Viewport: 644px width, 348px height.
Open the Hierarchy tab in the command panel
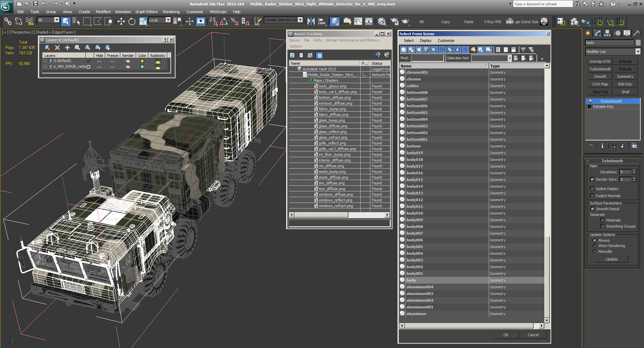[607, 33]
